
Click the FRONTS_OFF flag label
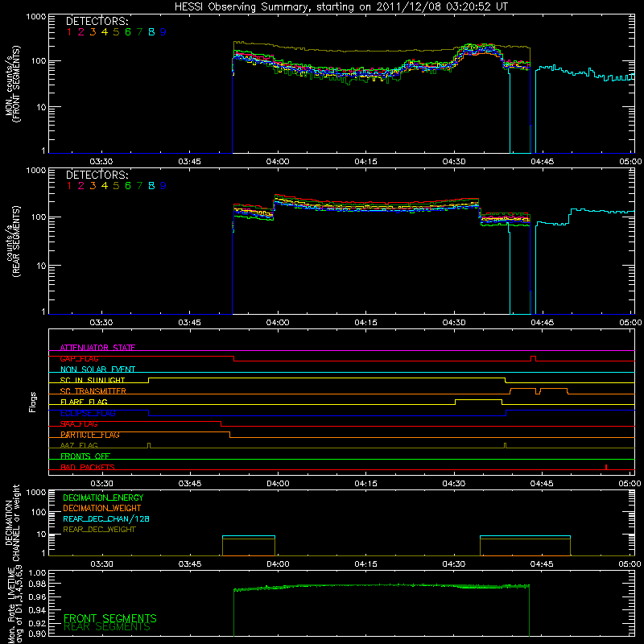click(85, 456)
